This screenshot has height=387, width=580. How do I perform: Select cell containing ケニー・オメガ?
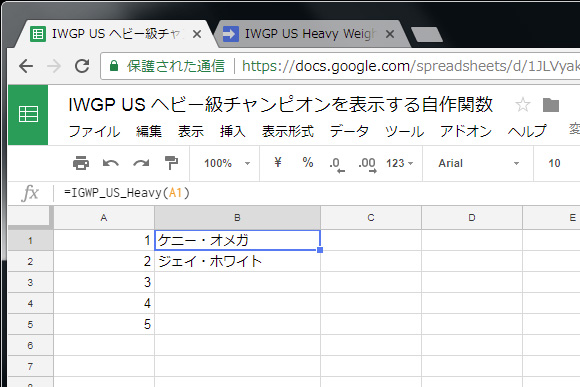[237, 240]
